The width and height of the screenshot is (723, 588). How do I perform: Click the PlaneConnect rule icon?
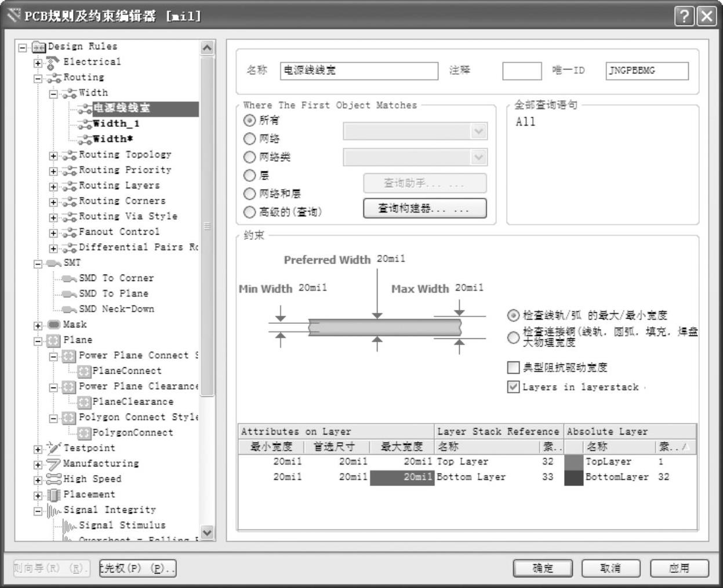tap(84, 371)
